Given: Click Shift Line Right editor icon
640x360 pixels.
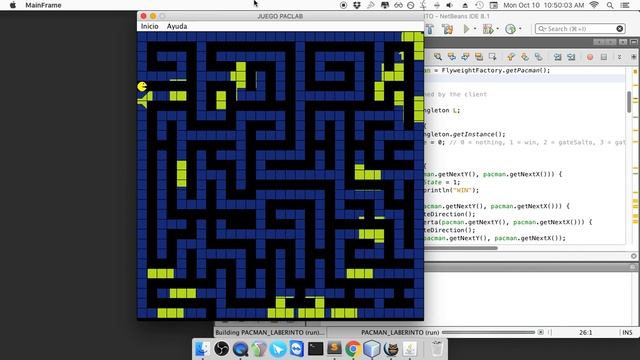Looking at the screenshot, I should tap(571, 57).
